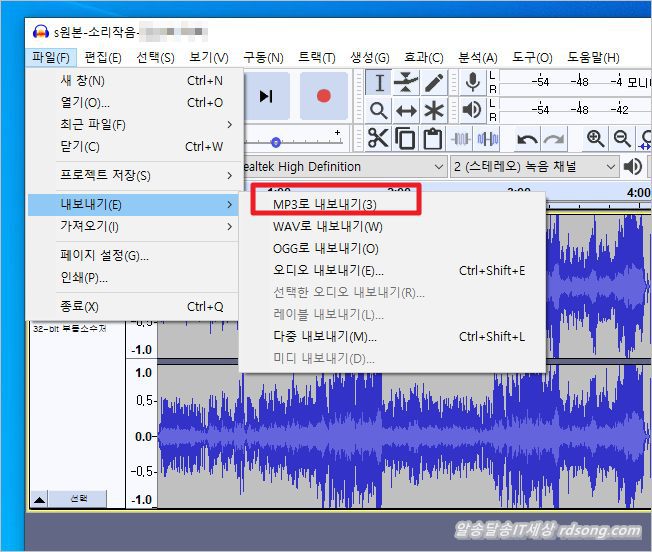This screenshot has width=652, height=552.
Task: Open the Realtek High Definition device dropdown
Action: 345,167
